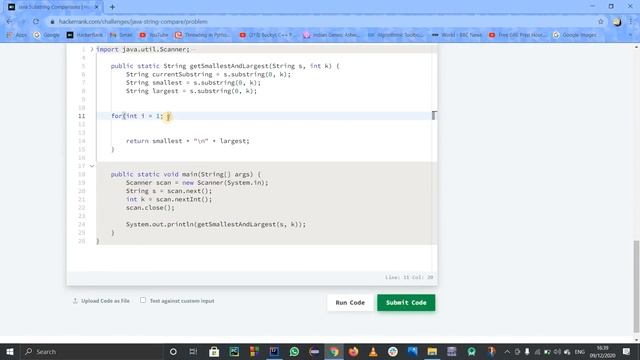Click line number 11 in the gutter

[82, 116]
